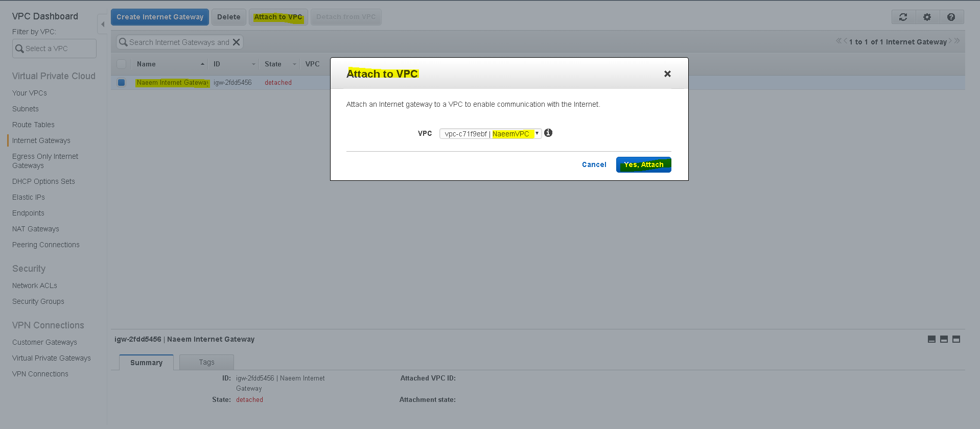The width and height of the screenshot is (980, 429).
Task: Open Route Tables in sidebar
Action: tap(33, 125)
